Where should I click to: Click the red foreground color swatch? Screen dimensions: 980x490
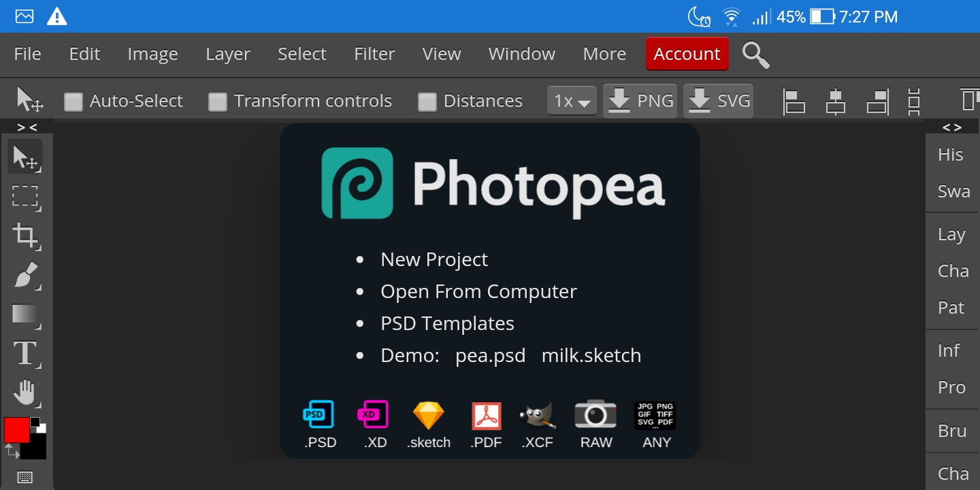(x=16, y=430)
